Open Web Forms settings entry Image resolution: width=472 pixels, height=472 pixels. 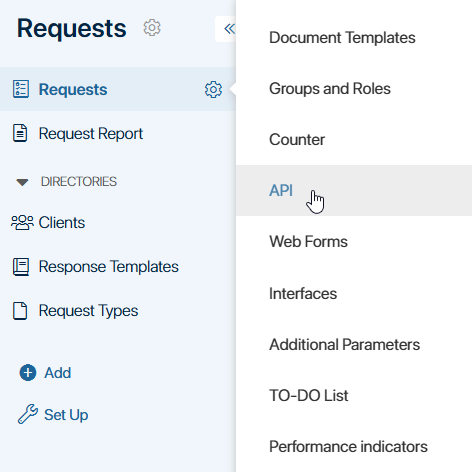[308, 241]
